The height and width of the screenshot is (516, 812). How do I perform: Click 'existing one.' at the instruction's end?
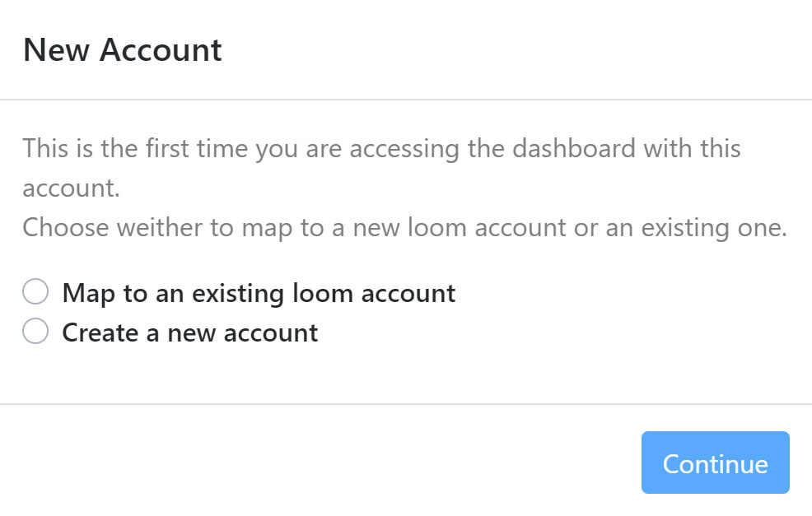pos(714,228)
